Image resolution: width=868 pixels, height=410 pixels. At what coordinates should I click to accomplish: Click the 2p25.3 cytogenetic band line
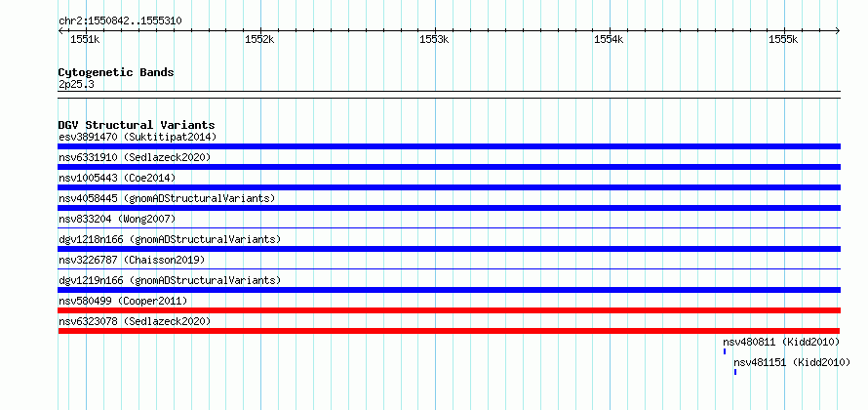(449, 95)
